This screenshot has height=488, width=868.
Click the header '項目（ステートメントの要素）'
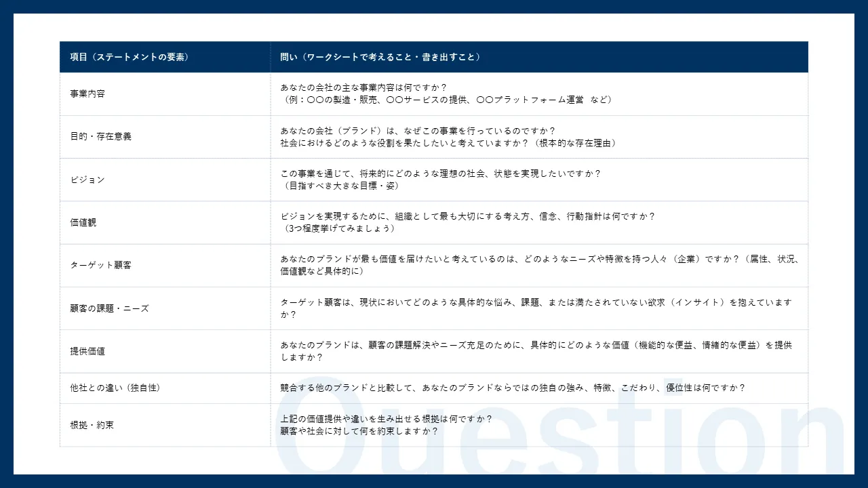(129, 57)
